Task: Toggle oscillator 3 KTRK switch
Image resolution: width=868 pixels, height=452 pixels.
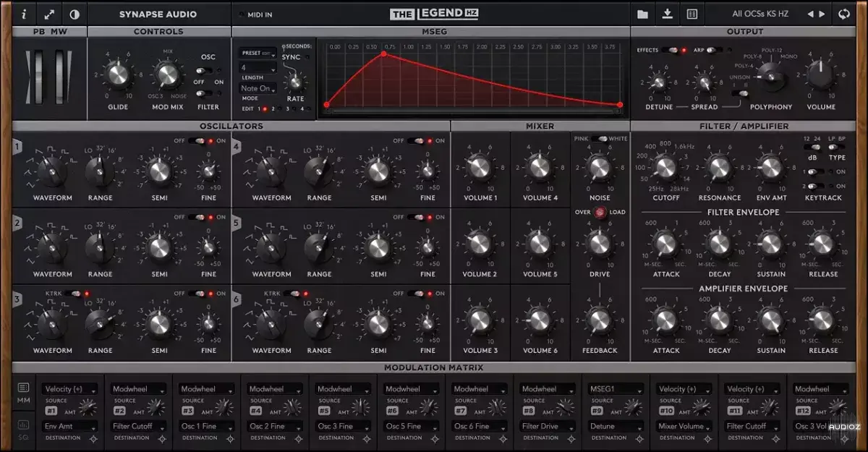Action: (x=73, y=294)
